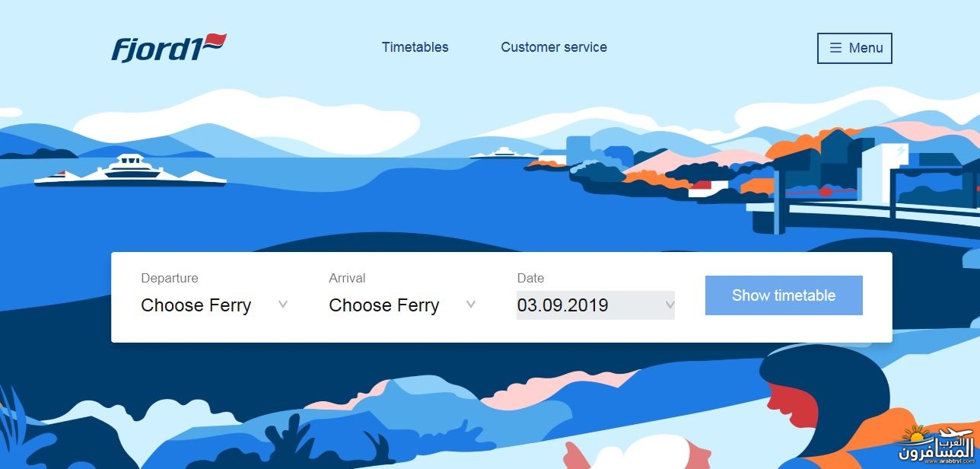This screenshot has height=469, width=980.
Task: Select the Departure Choose Ferry field
Action: click(x=215, y=305)
